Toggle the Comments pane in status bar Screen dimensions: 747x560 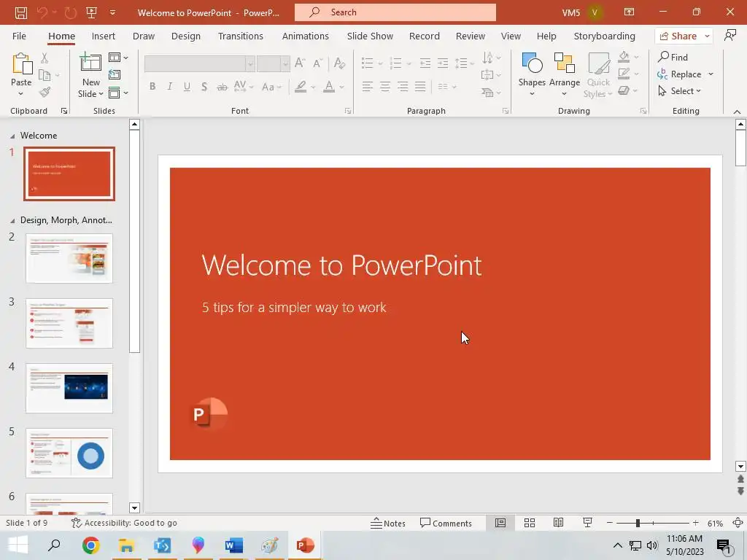pos(446,523)
